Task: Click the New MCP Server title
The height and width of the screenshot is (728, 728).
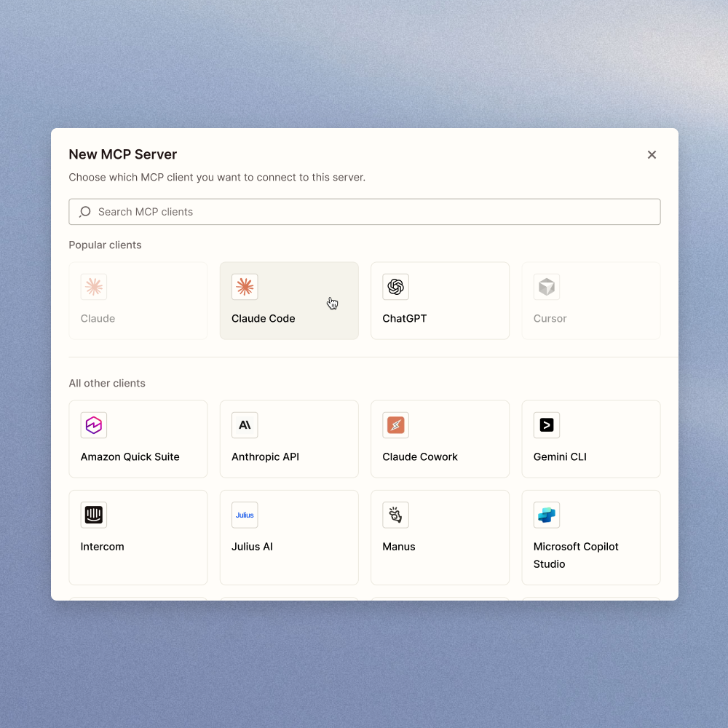Action: point(122,154)
